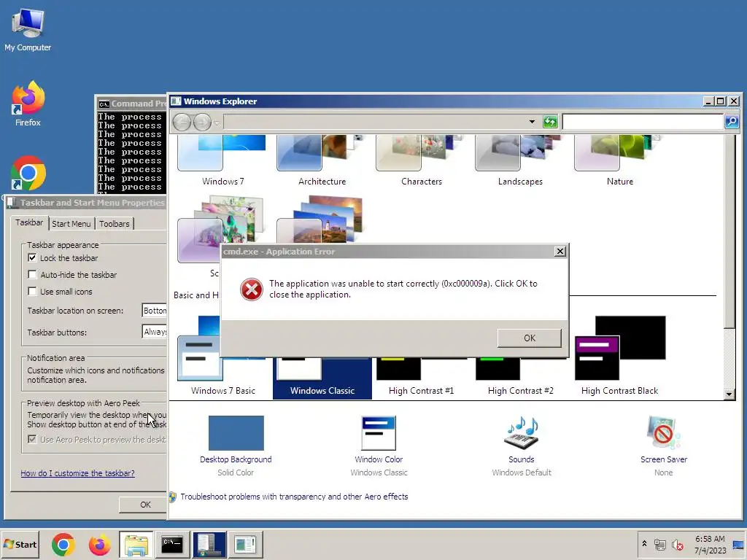The height and width of the screenshot is (560, 747).
Task: Select the Windows 7 Basic theme
Action: (x=222, y=376)
